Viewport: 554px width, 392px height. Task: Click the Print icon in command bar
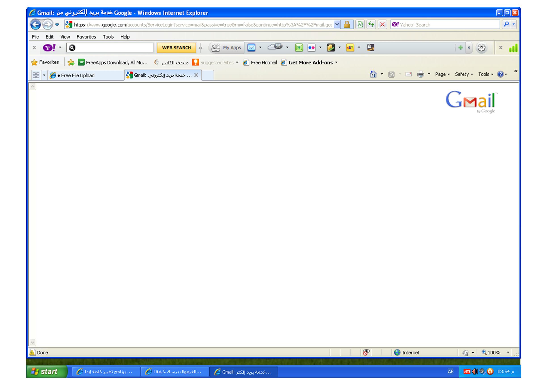[420, 74]
